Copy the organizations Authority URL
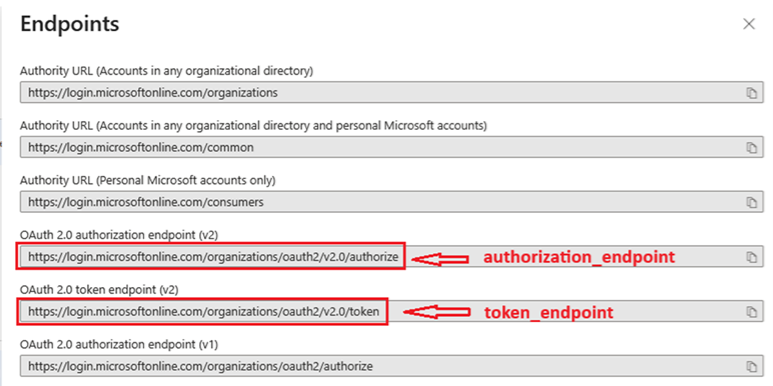This screenshot has width=773, height=386. (751, 93)
